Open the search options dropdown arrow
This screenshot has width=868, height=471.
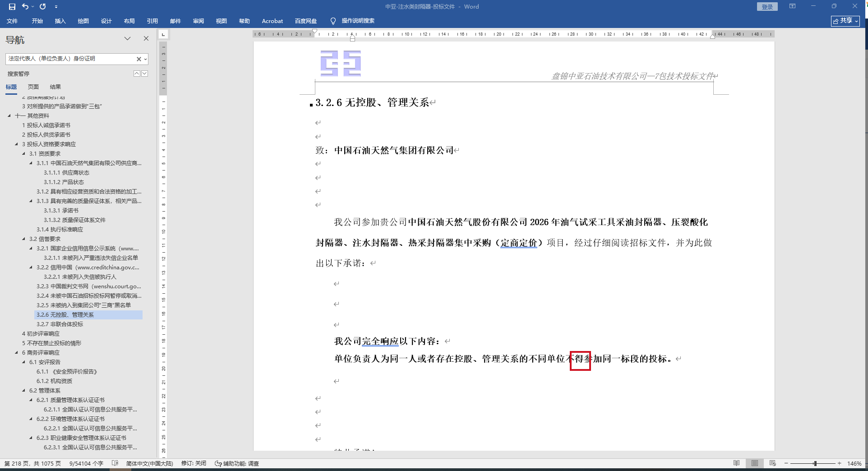(145, 59)
